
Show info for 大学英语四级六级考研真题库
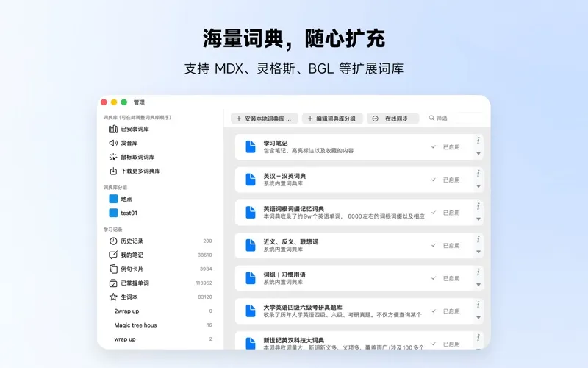pos(478,305)
